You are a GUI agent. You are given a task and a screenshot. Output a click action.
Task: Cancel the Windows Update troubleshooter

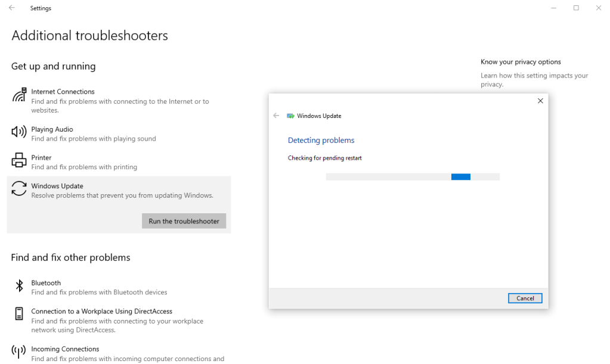525,298
